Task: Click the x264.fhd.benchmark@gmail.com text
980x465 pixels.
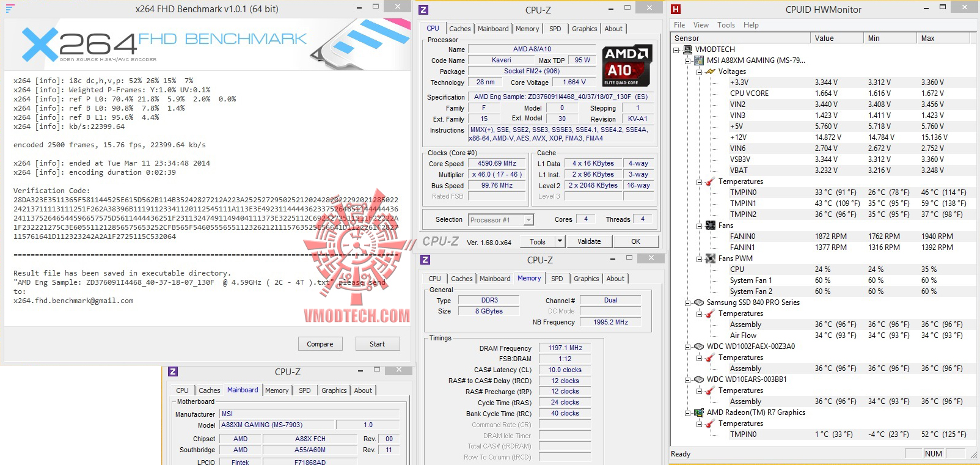Action: (x=73, y=301)
